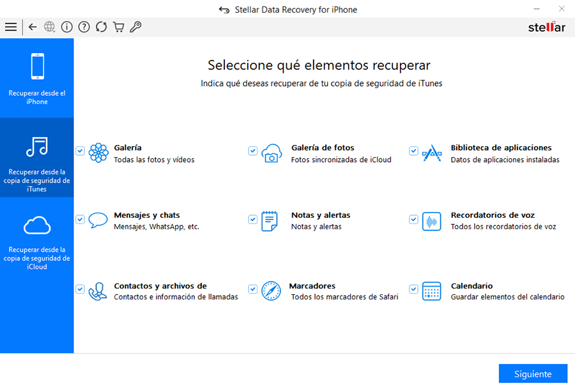
Task: Click 'Contactos e información de llamadas' text
Action: [x=176, y=297]
